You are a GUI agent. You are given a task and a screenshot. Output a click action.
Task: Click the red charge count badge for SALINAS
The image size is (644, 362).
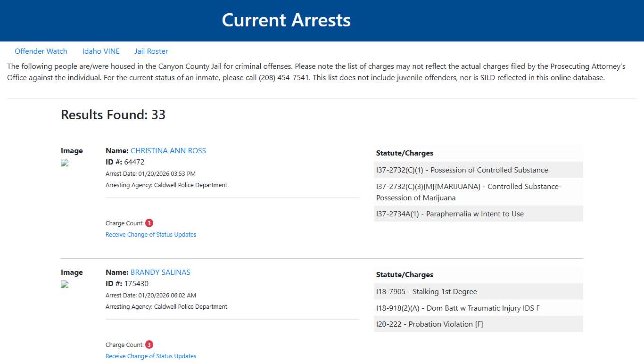149,344
